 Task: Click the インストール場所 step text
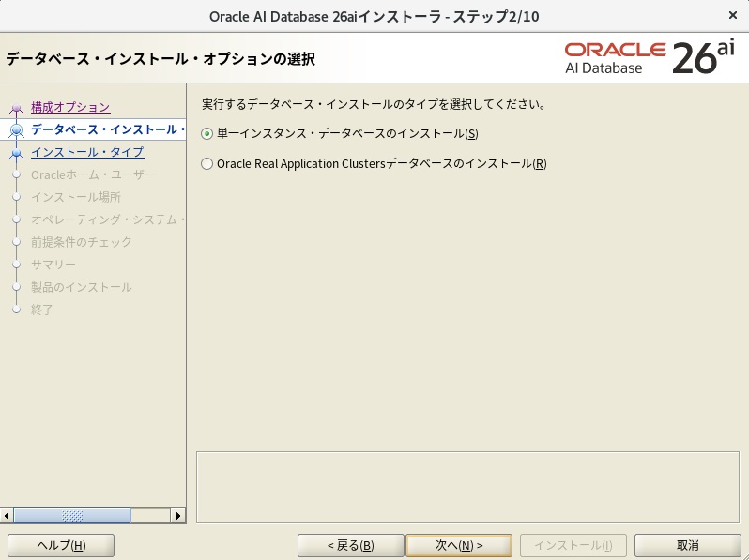coord(76,197)
